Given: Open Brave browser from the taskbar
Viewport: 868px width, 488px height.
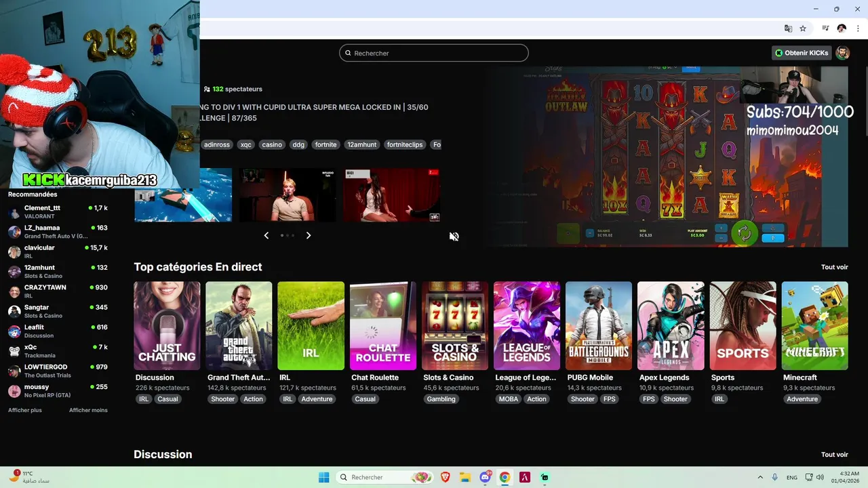Looking at the screenshot, I should click(446, 477).
